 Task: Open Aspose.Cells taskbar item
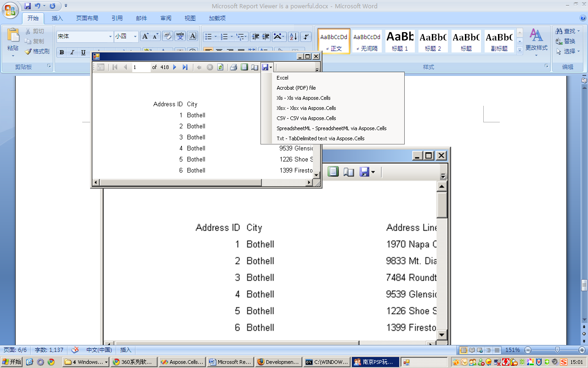182,362
